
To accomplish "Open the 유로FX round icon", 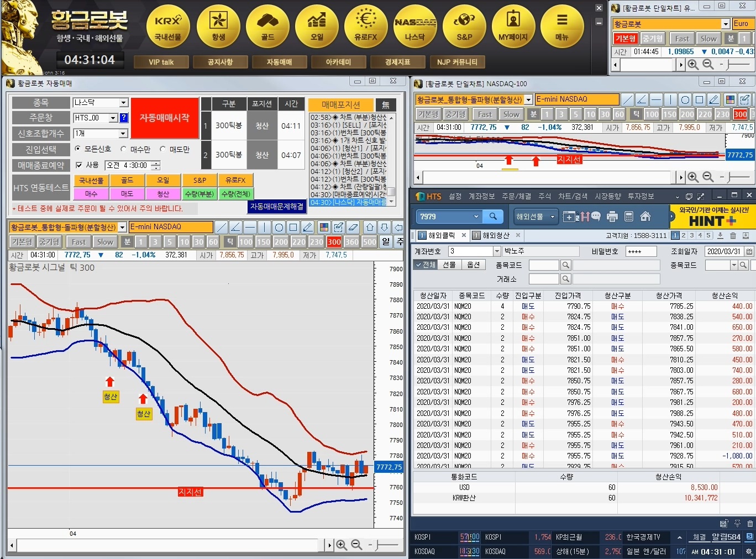I will 366,27.
